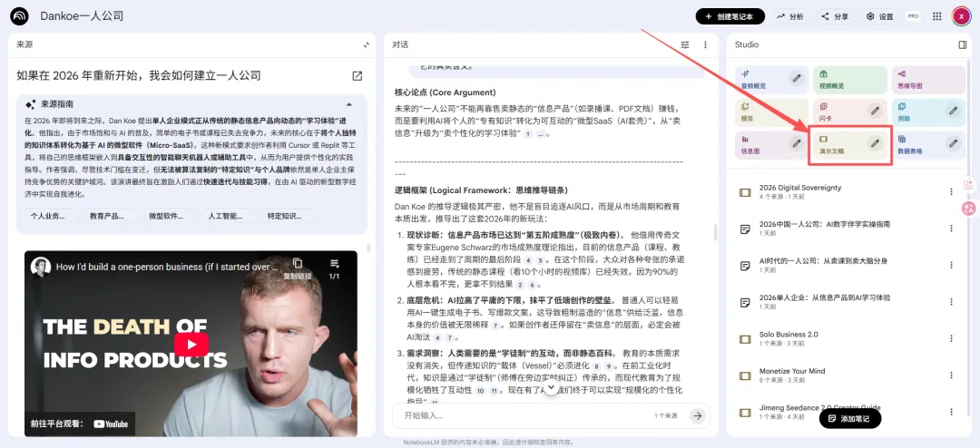Open more options for 2026单人企业 note
Viewport: 980px width, 448px height.
[951, 302]
